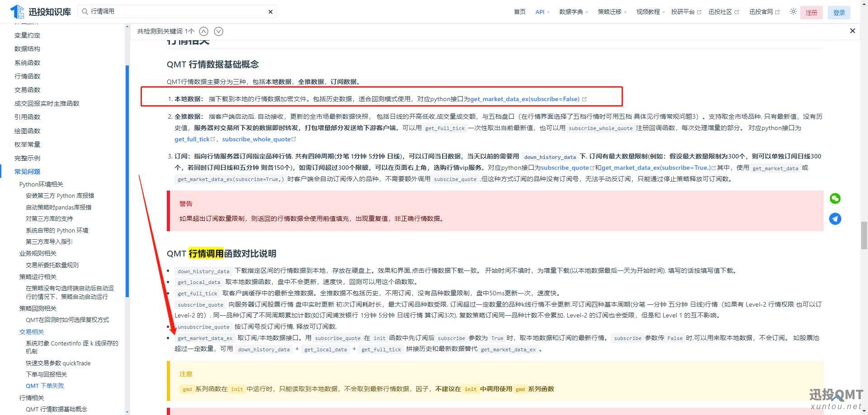
Task: Open 对第三方库的支持 entry
Action: tap(49, 219)
